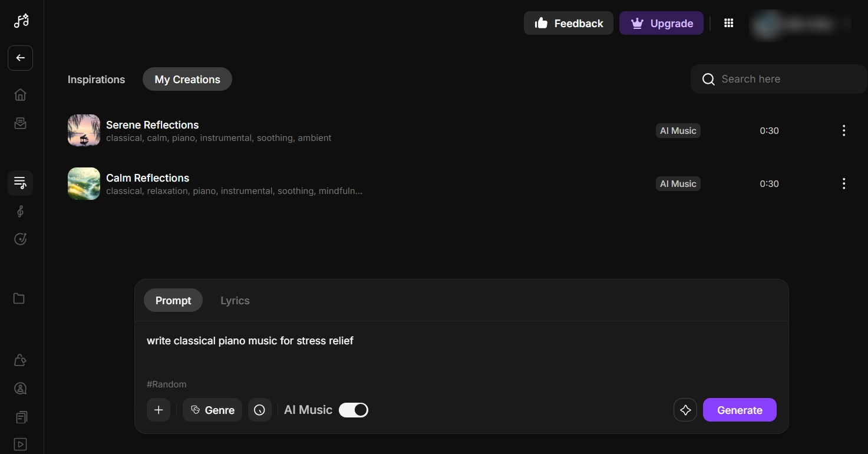Open the video tutorials icon at sidebar bottom
Image resolution: width=868 pixels, height=454 pixels.
(x=20, y=444)
